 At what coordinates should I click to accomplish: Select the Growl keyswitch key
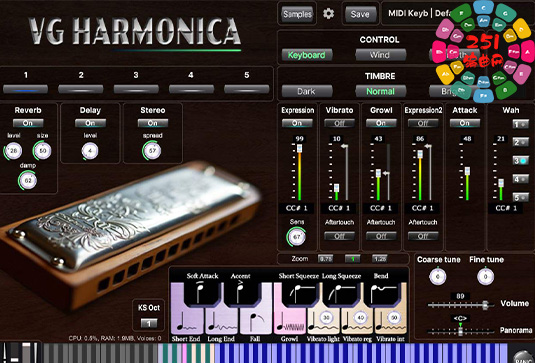(x=290, y=321)
